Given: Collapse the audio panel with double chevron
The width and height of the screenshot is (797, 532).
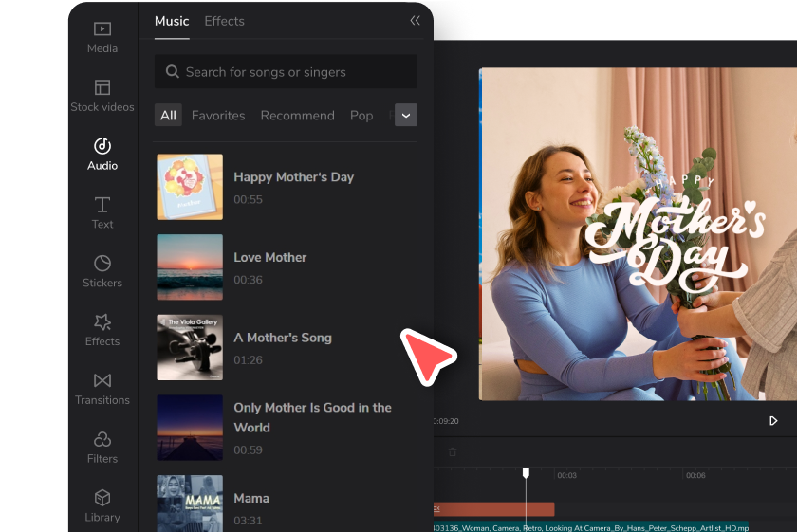Looking at the screenshot, I should coord(415,20).
